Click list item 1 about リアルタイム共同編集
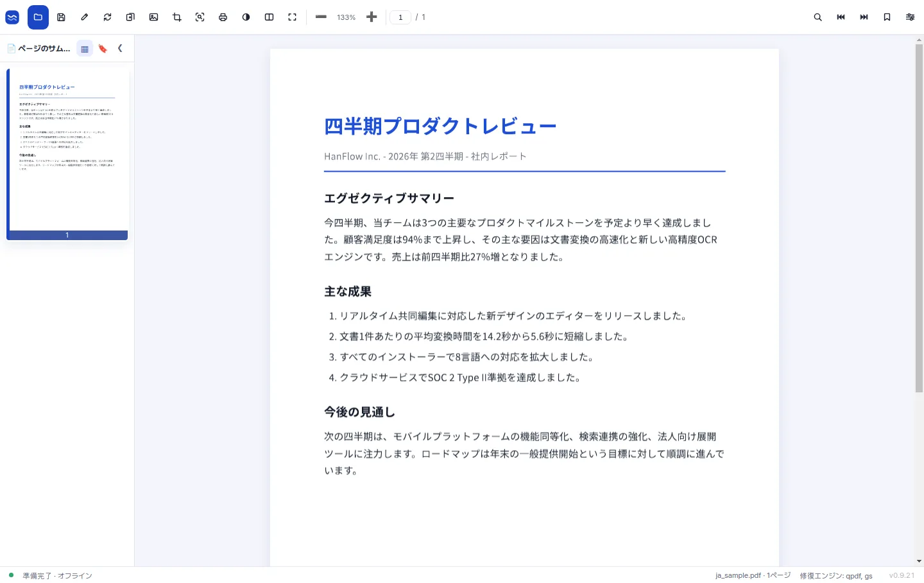Viewport: 924px width, 583px height. point(509,316)
